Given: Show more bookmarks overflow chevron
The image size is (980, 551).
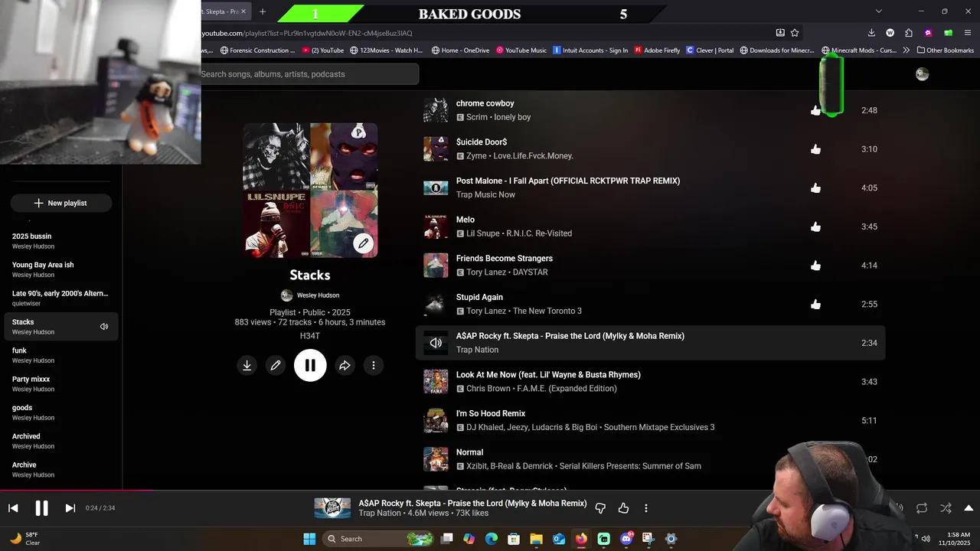Looking at the screenshot, I should point(906,51).
